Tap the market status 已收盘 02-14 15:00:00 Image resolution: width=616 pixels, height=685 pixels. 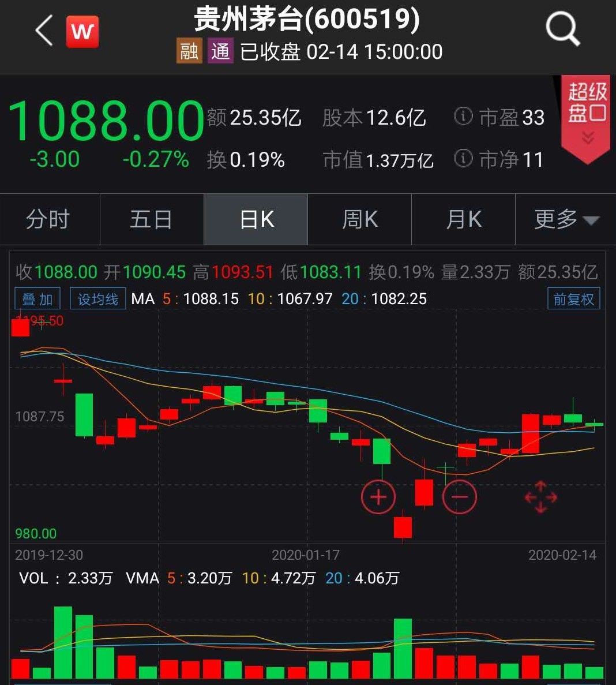coord(341,52)
